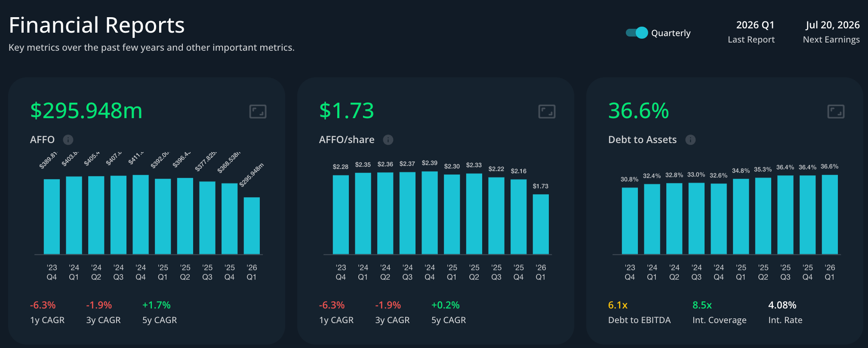
Task: Open the AFFO/share info icon
Action: (388, 140)
